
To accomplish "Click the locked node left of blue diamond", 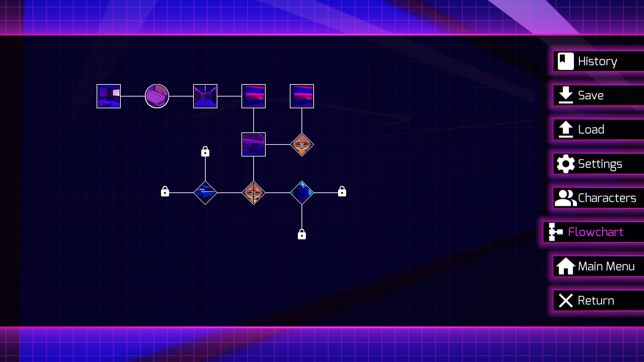I will tap(165, 191).
